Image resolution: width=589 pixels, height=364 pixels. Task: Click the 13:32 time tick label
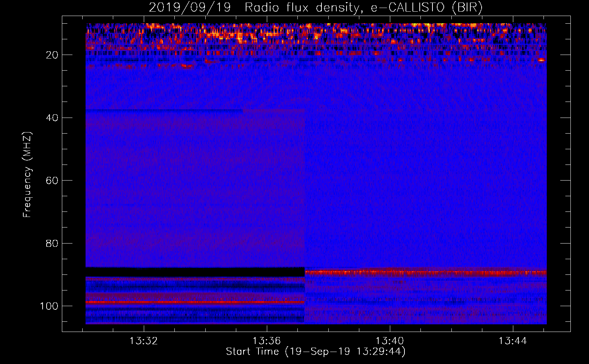click(x=144, y=341)
